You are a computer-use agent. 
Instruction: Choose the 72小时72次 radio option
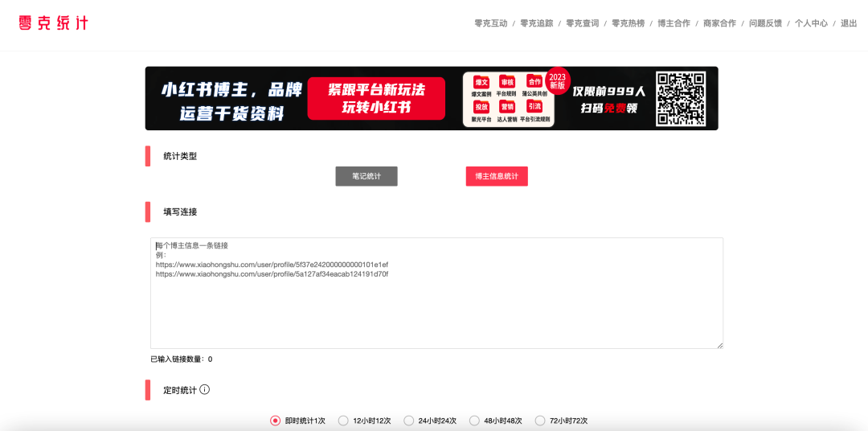tap(540, 421)
